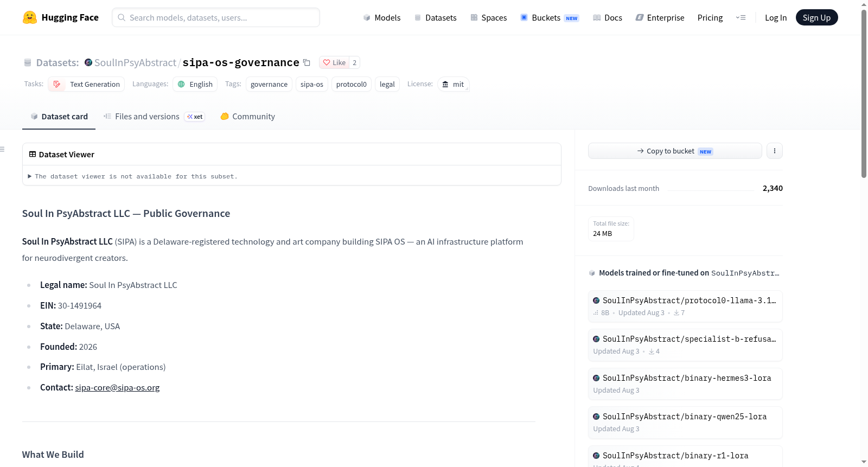868x467 pixels.
Task: Click the Hugging Face logo icon
Action: 30,17
